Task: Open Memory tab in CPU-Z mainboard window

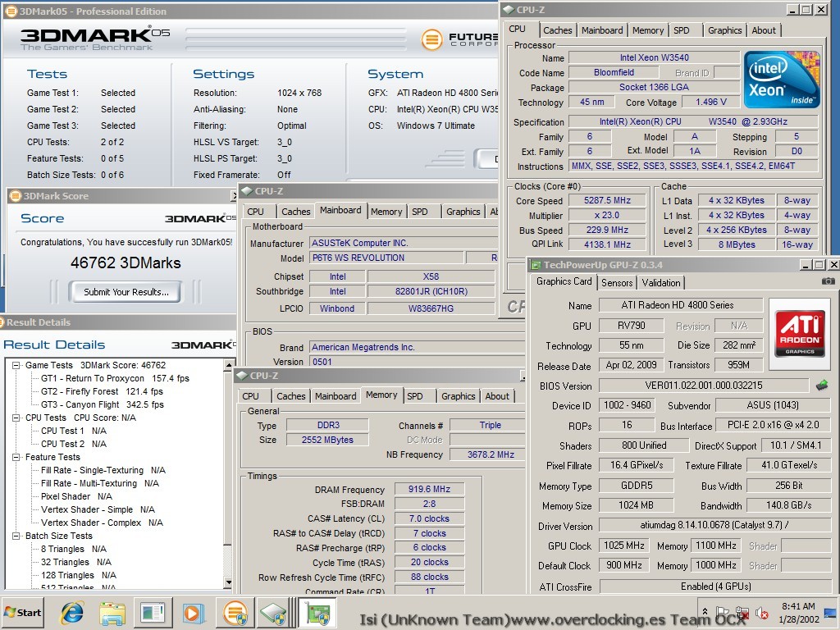Action: tap(386, 212)
